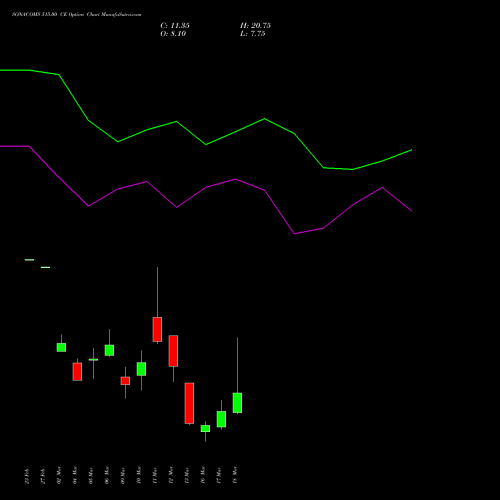Viewport: 500px width, 500px height.
Task: Select the green candlestick above 10 Mar
Action: pyautogui.click(x=141, y=369)
